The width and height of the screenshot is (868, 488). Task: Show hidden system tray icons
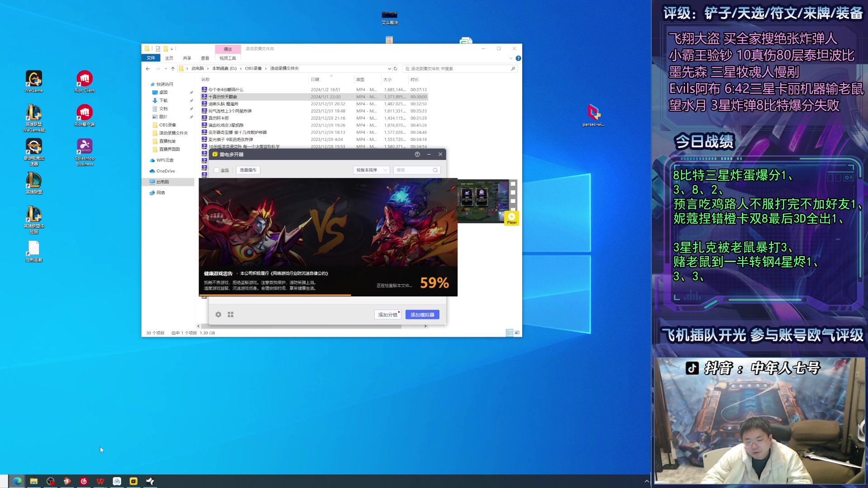646,481
